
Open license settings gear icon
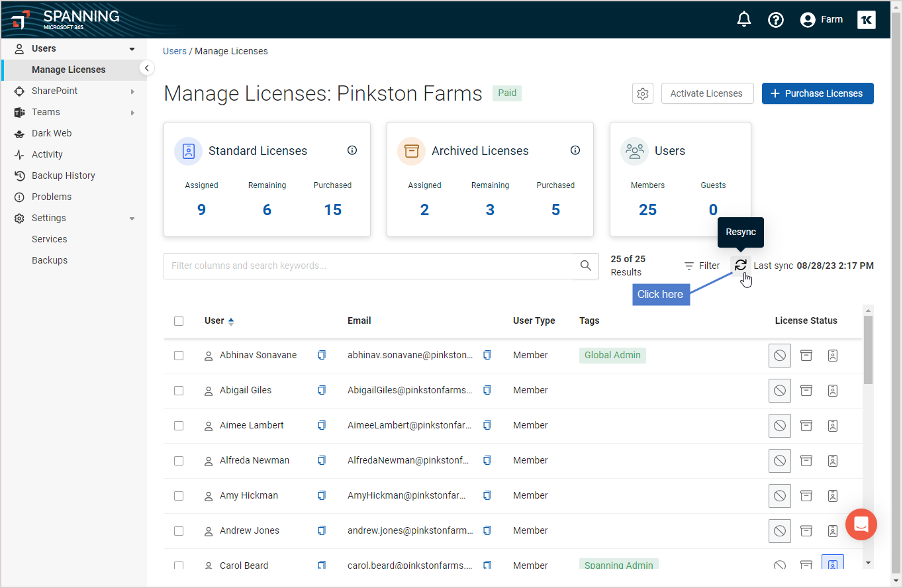(x=643, y=93)
